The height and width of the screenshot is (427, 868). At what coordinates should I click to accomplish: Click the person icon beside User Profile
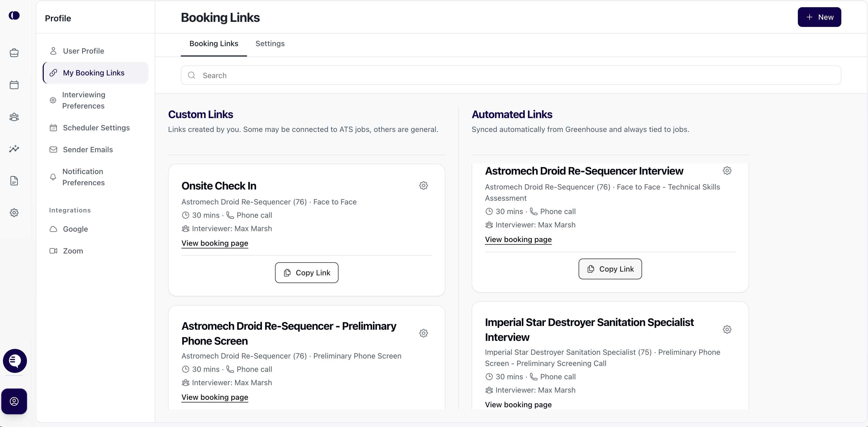point(53,51)
